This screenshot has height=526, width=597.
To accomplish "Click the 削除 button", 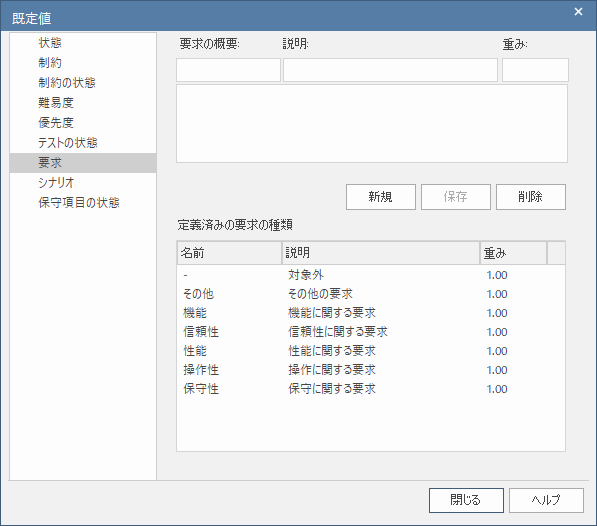I will 531,197.
